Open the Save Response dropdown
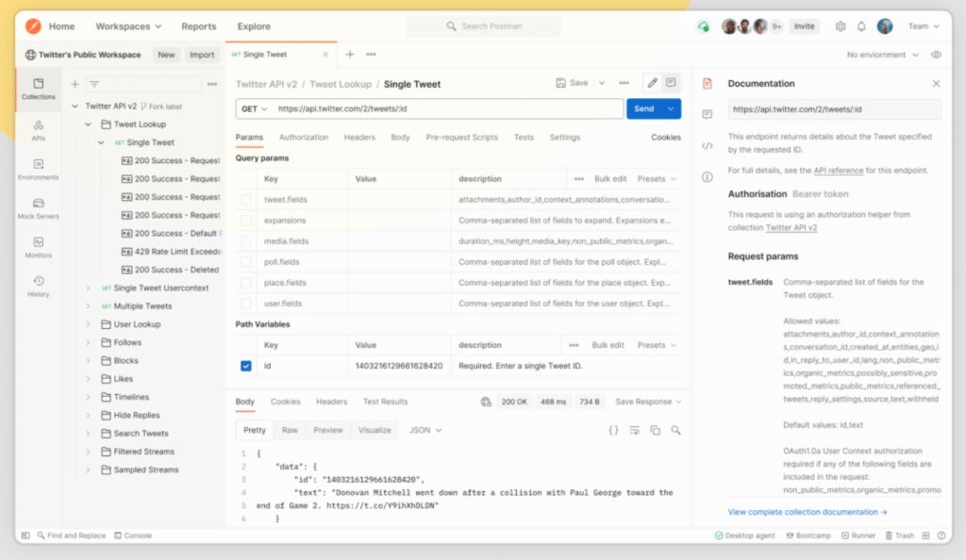Screen dimensions: 966x560 [x=648, y=402]
